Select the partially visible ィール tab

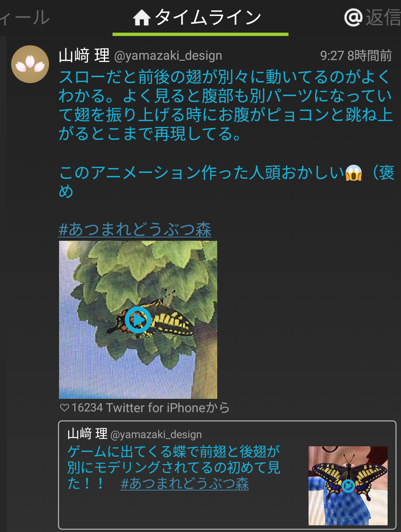pyautogui.click(x=25, y=18)
